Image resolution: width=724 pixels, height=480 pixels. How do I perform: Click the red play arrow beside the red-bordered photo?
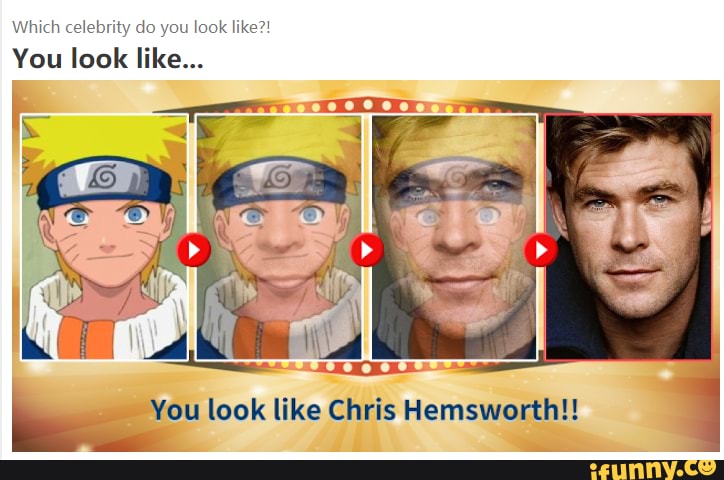[x=541, y=250]
